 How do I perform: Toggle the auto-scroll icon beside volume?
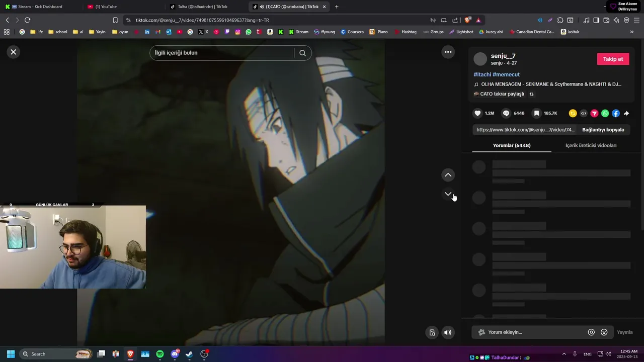(x=432, y=332)
